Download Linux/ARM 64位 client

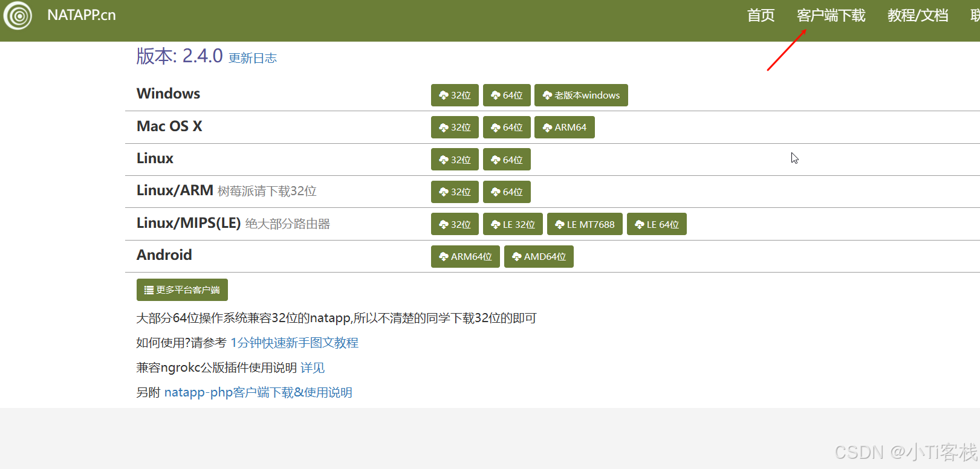point(507,192)
